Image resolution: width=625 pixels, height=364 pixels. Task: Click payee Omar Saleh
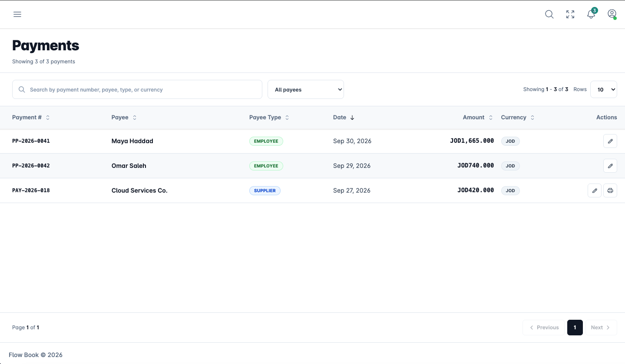(129, 166)
